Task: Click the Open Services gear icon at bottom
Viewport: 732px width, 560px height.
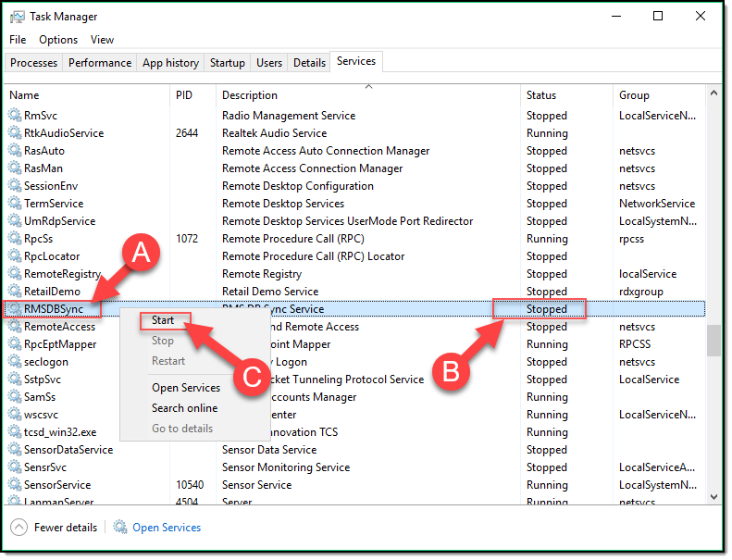Action: point(120,528)
